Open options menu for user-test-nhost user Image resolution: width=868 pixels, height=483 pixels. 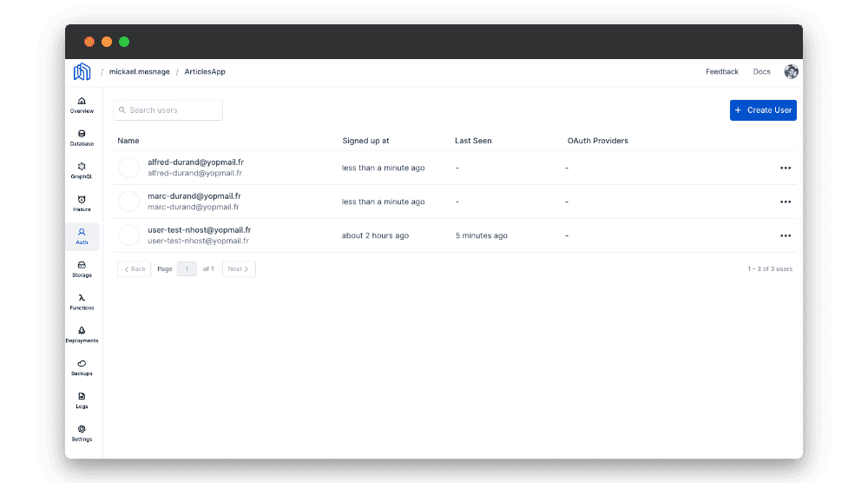coord(786,235)
